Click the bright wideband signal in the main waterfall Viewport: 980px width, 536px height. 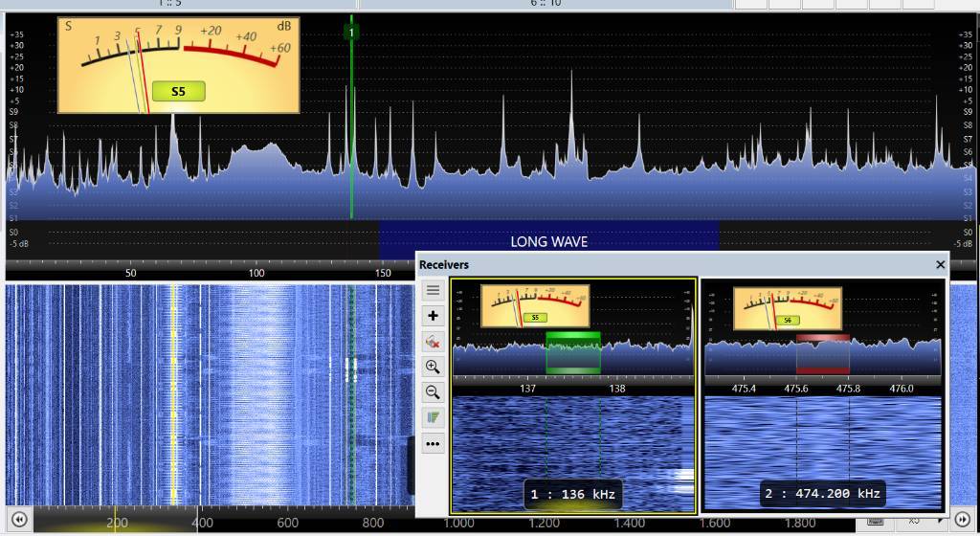(x=258, y=392)
